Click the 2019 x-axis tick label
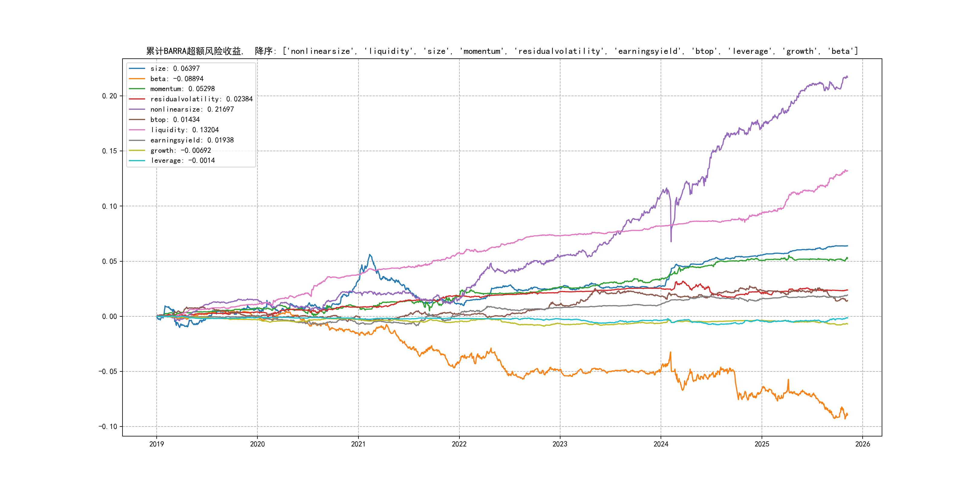The image size is (980, 490). pos(156,444)
